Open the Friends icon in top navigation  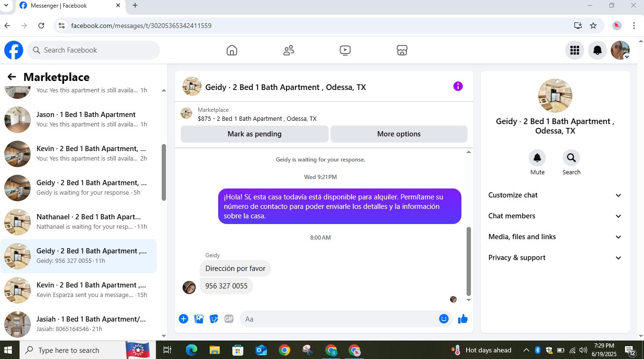289,50
